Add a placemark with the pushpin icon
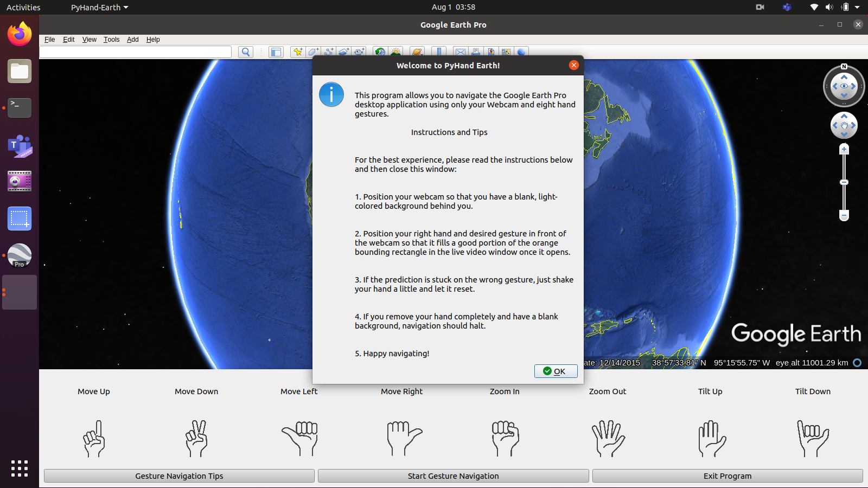Image resolution: width=868 pixels, height=488 pixels. click(297, 52)
